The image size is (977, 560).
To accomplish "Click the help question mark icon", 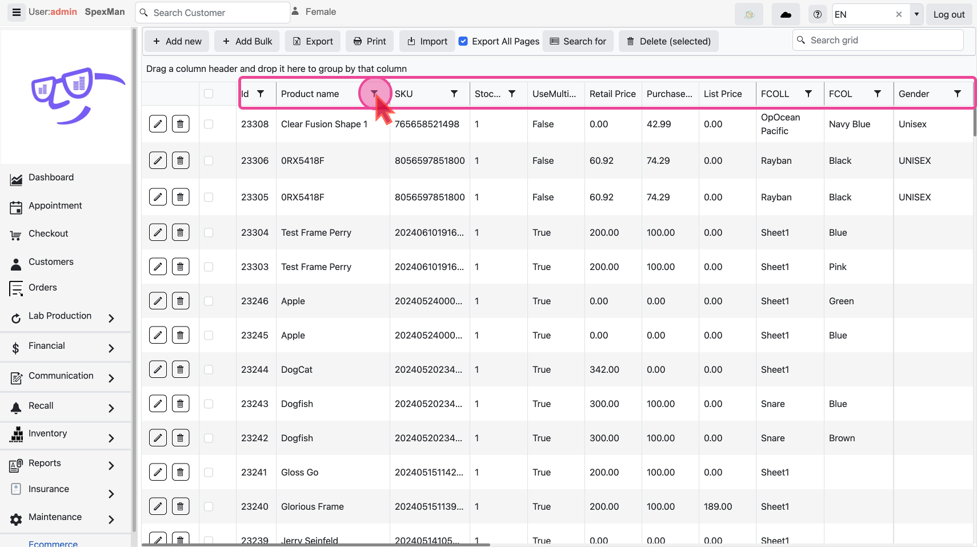I will 818,14.
